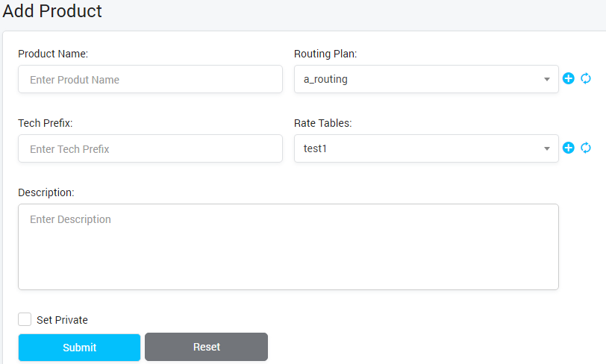Focus the Enter Produt Name field

click(150, 79)
